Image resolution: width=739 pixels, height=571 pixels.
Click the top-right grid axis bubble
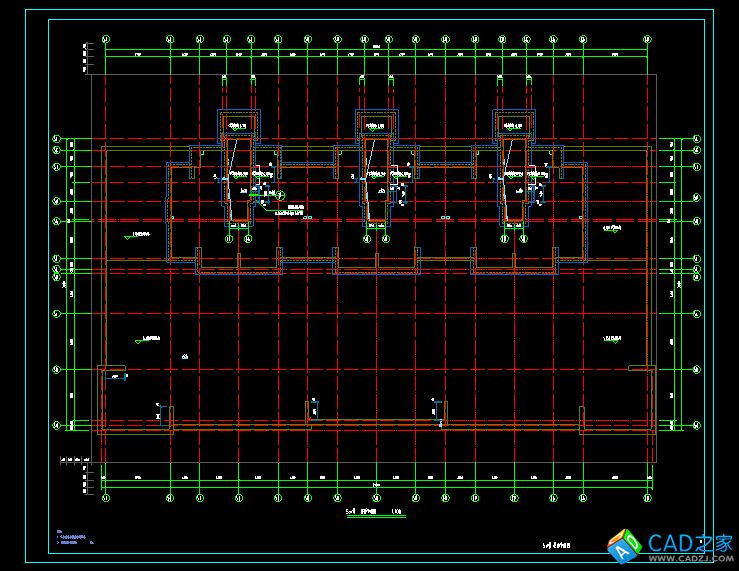click(x=647, y=40)
